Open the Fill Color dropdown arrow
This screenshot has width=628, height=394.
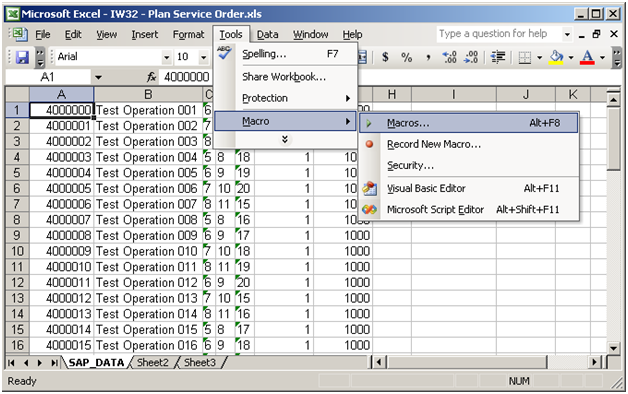pos(571,57)
